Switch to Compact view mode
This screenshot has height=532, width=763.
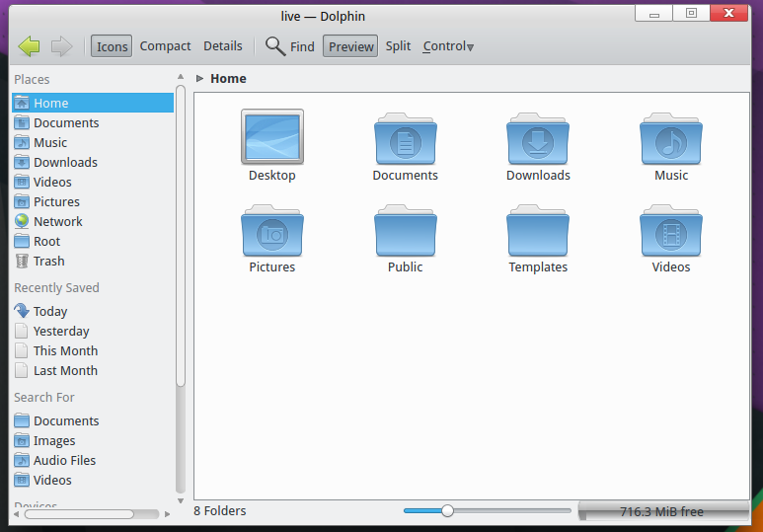[165, 46]
